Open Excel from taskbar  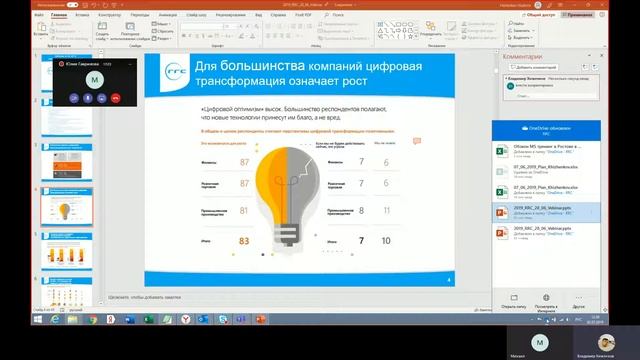149,319
